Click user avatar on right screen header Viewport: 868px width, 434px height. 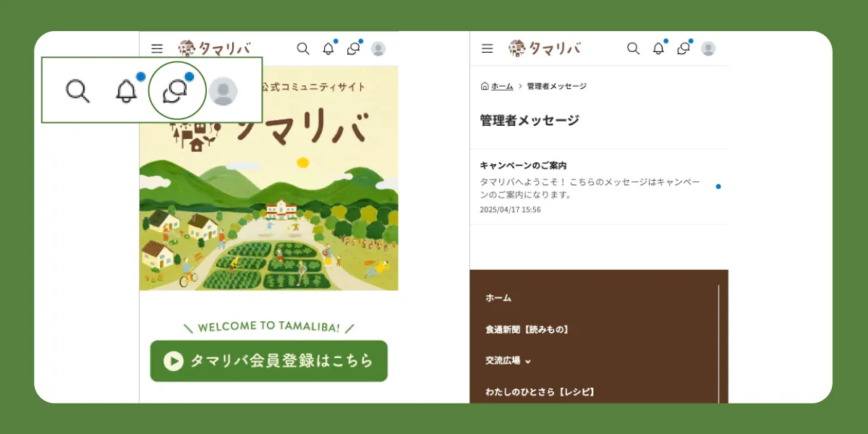pos(708,48)
